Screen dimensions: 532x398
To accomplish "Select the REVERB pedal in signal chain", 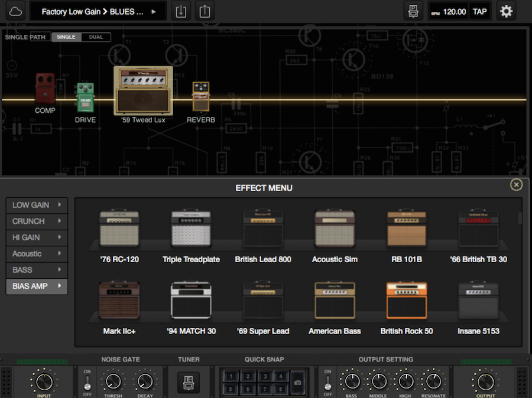I will click(200, 97).
